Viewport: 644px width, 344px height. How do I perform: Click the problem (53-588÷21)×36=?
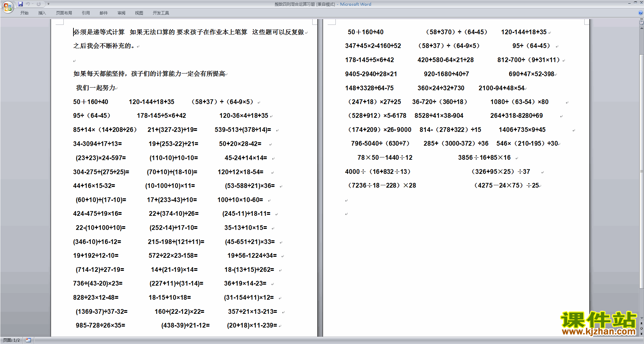click(250, 186)
